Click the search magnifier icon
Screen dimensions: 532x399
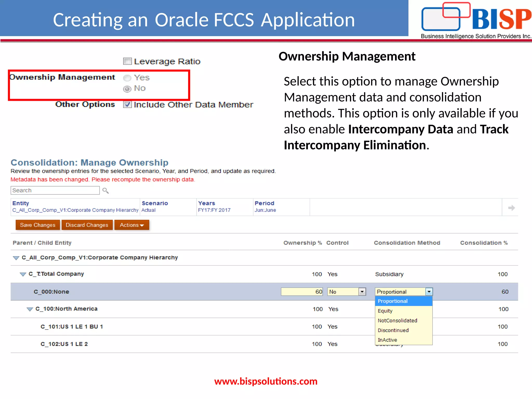click(105, 190)
